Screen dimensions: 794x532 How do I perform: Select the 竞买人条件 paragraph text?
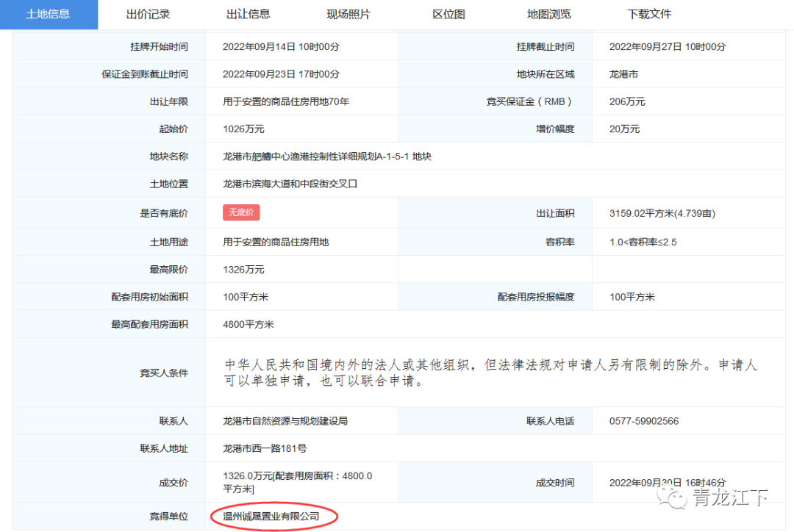point(490,373)
